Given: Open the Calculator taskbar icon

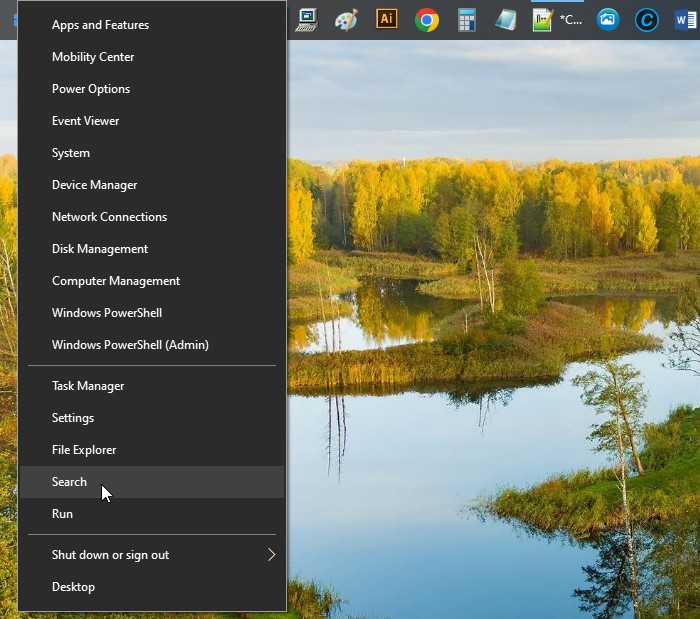Looking at the screenshot, I should pyautogui.click(x=466, y=20).
